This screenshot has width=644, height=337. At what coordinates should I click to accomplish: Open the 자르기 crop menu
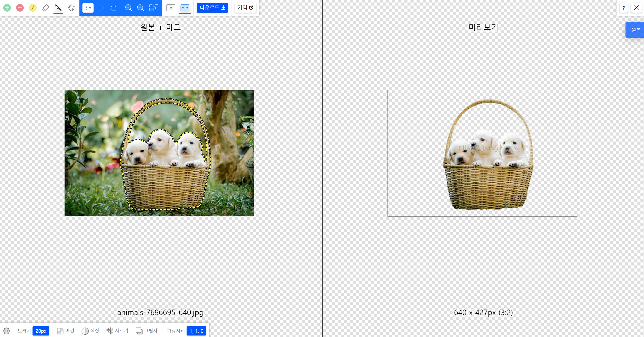[118, 331]
